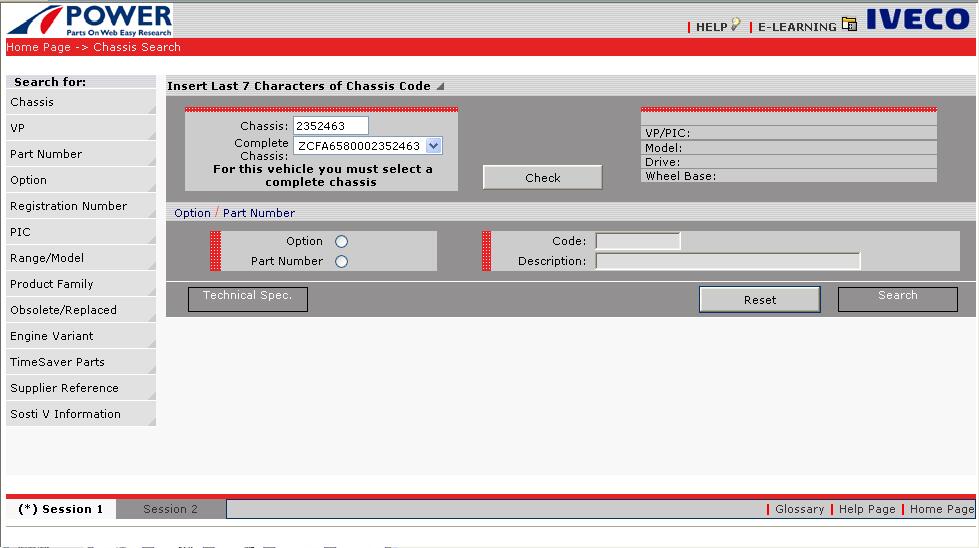
Task: Click the Drive: info row
Action: pyautogui.click(x=789, y=162)
